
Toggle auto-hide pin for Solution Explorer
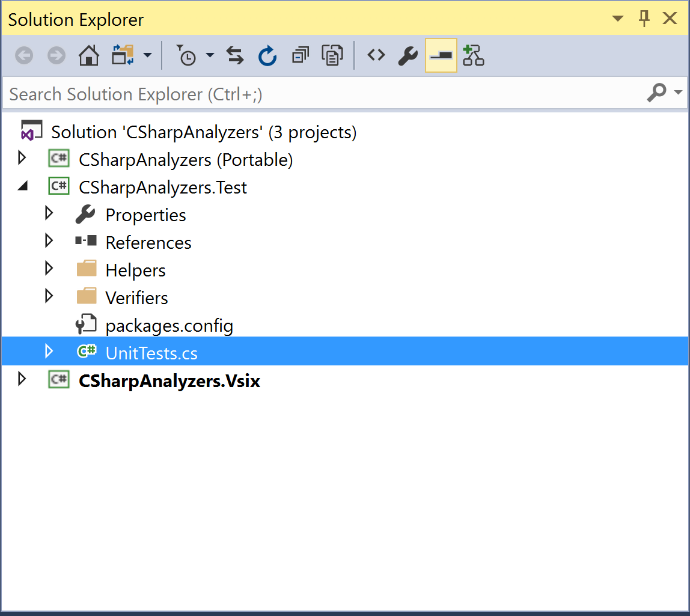(x=644, y=19)
